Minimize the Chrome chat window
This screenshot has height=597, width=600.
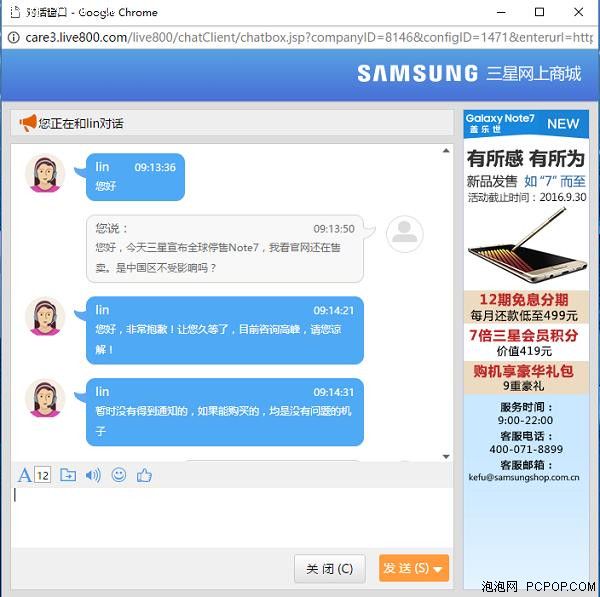click(501, 13)
